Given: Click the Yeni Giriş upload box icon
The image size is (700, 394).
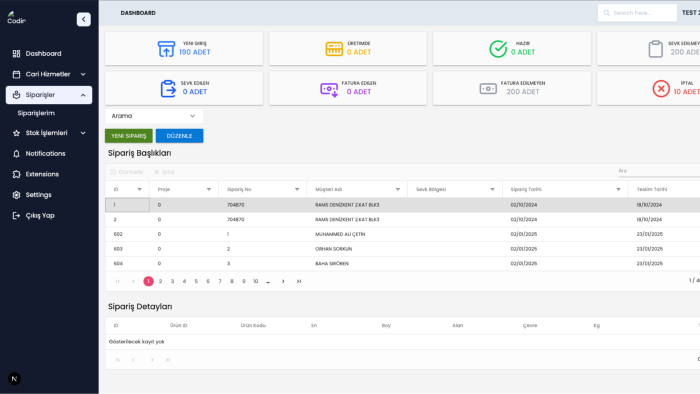Looking at the screenshot, I should 166,49.
